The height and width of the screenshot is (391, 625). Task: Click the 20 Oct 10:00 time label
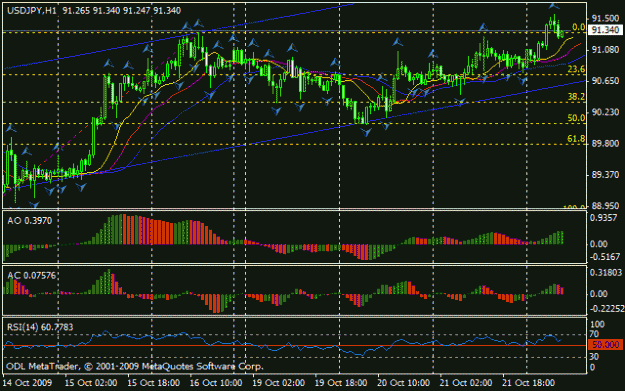point(403,383)
